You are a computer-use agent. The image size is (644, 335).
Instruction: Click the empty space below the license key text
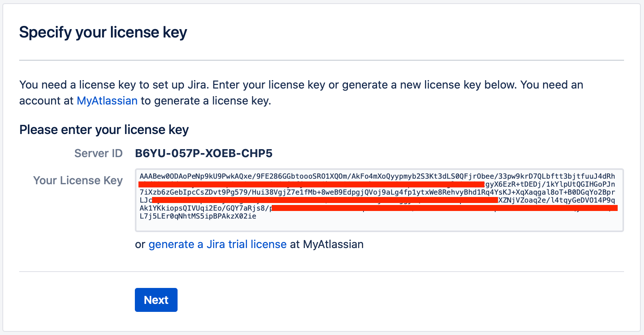click(x=379, y=225)
